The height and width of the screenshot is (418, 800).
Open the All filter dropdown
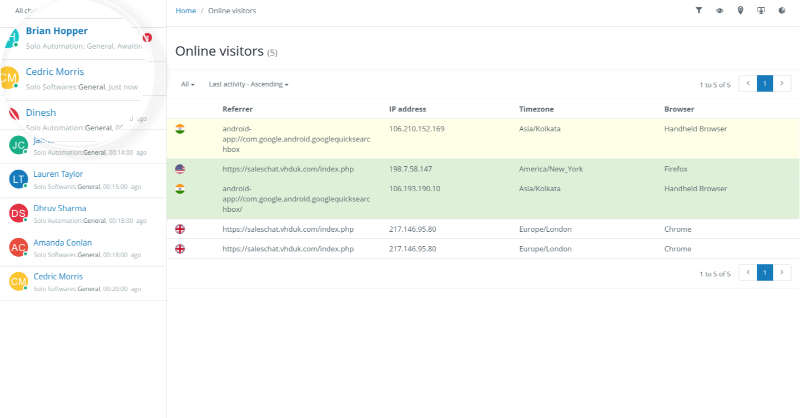pyautogui.click(x=187, y=84)
